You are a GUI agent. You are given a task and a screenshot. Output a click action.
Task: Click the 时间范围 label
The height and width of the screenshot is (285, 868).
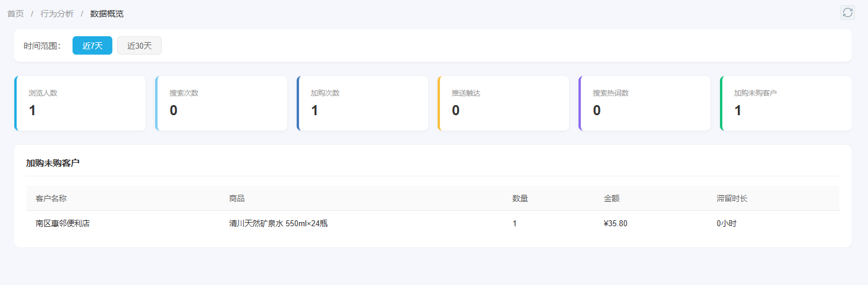click(x=42, y=46)
